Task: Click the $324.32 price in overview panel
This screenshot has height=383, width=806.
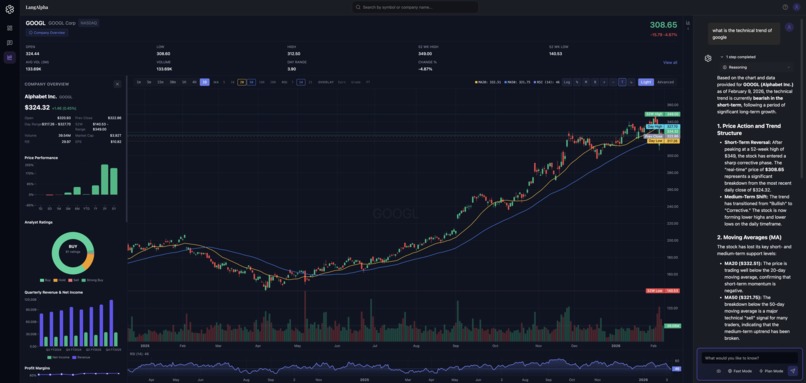Action: [37, 108]
